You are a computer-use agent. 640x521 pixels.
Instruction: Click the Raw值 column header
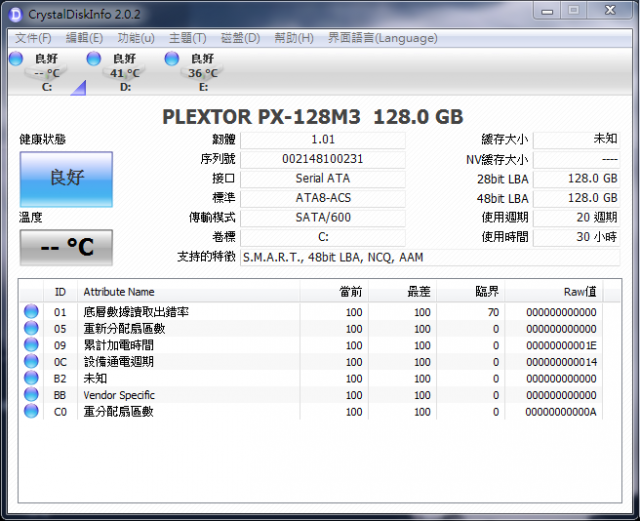(553, 292)
